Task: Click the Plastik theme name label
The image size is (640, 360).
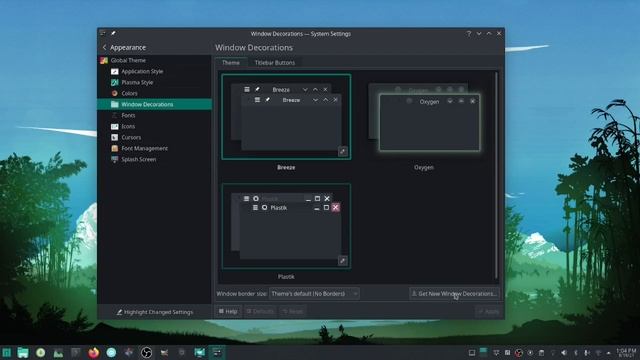Action: [286, 277]
